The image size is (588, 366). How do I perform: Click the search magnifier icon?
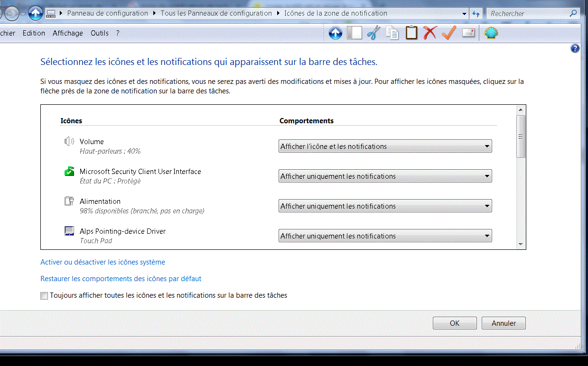(573, 13)
